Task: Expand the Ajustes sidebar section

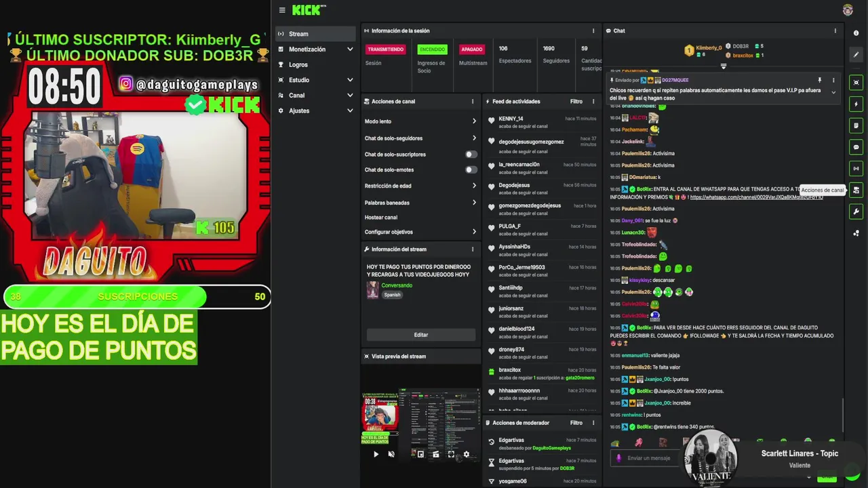Action: [x=350, y=110]
